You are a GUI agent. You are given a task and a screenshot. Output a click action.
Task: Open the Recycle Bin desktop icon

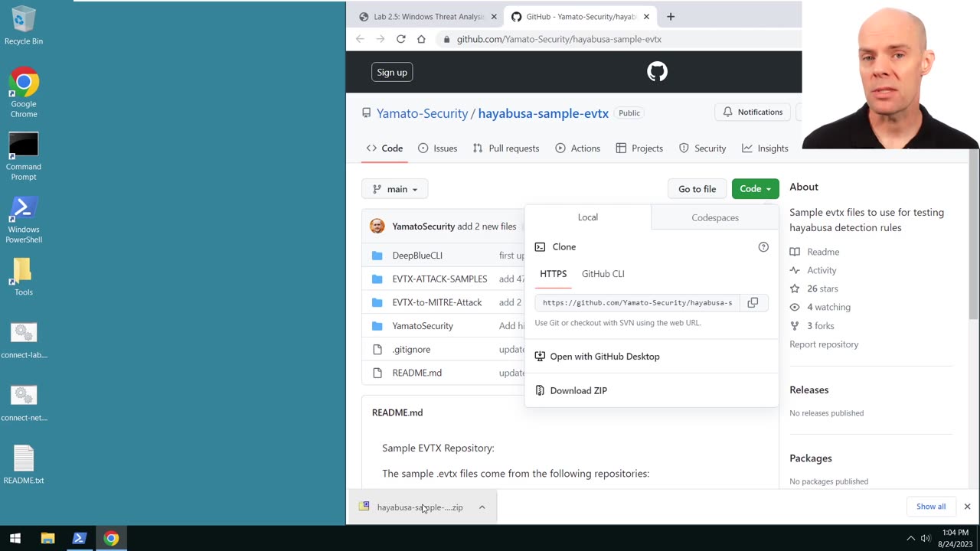tap(24, 25)
